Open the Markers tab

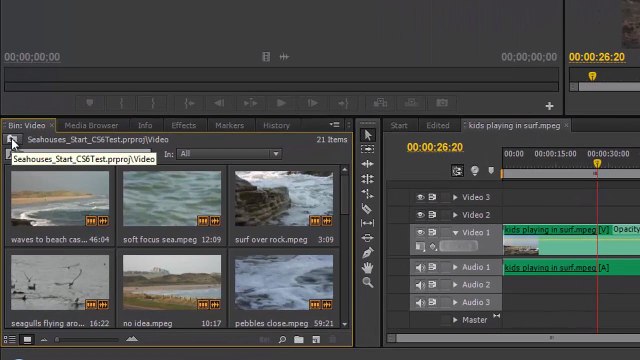229,125
